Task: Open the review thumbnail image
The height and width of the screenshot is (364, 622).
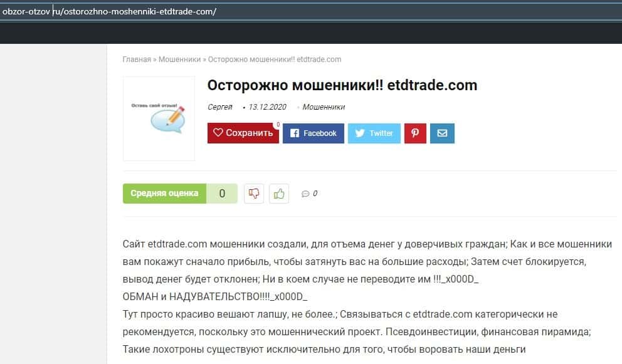Action: tap(159, 118)
